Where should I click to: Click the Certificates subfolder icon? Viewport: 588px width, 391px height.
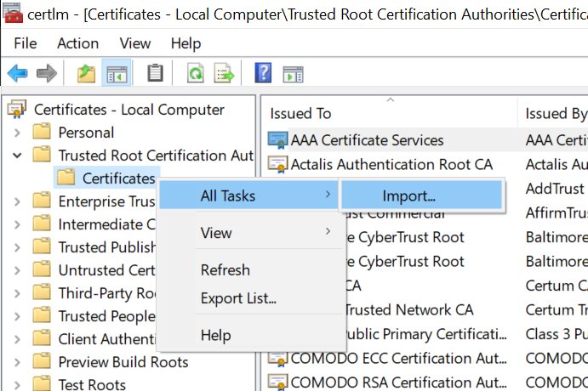66,178
